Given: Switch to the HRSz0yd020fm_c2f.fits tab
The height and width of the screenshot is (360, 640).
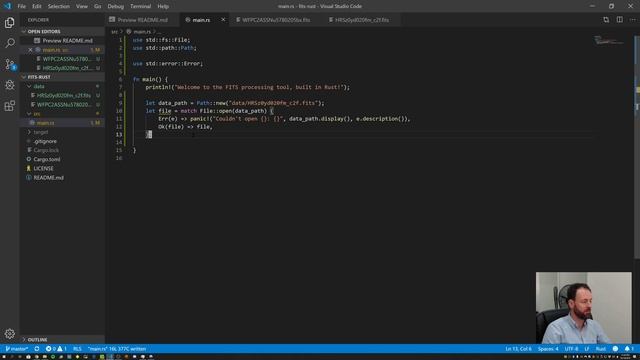Looking at the screenshot, I should point(361,20).
